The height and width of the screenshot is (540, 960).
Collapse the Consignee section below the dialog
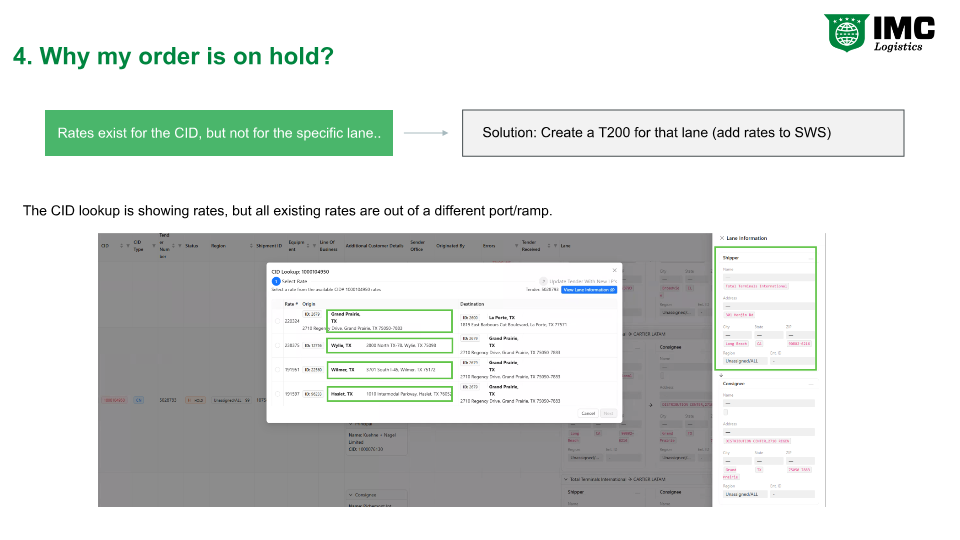351,495
